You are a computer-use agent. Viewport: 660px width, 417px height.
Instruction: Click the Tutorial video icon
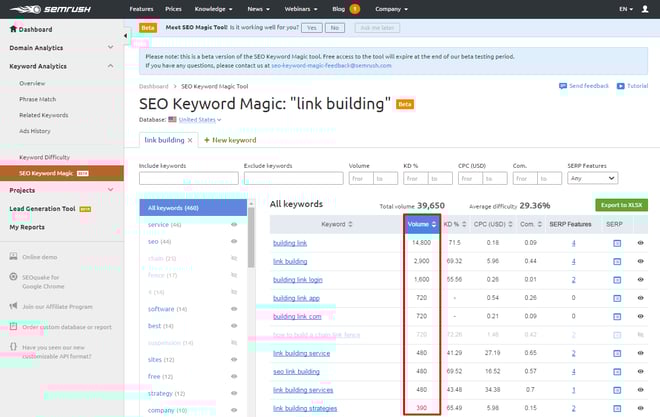tap(620, 86)
